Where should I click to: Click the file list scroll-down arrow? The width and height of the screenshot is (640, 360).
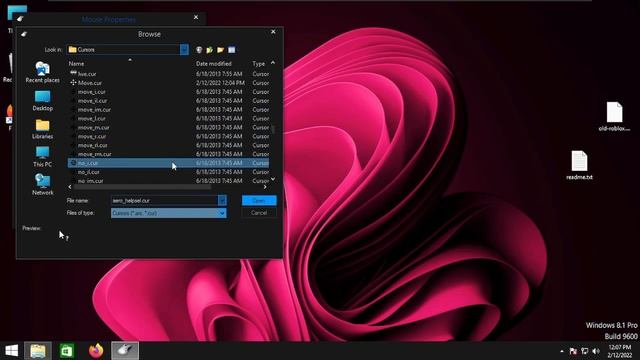click(x=273, y=179)
